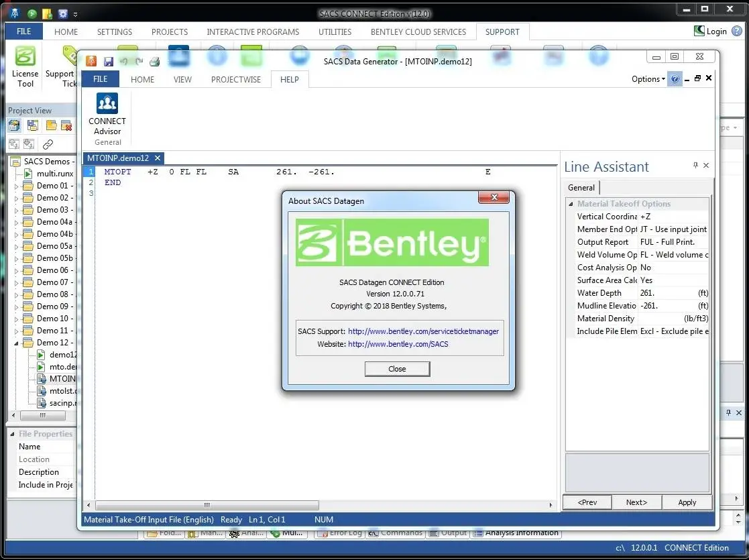This screenshot has width=749, height=560.
Task: Expand the Demo 05a folder
Action: [16, 247]
